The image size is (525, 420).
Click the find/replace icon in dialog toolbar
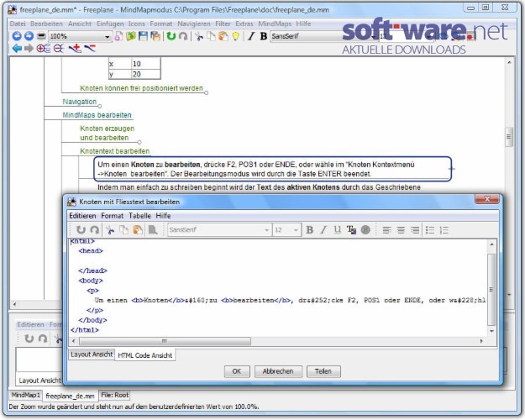[153, 230]
